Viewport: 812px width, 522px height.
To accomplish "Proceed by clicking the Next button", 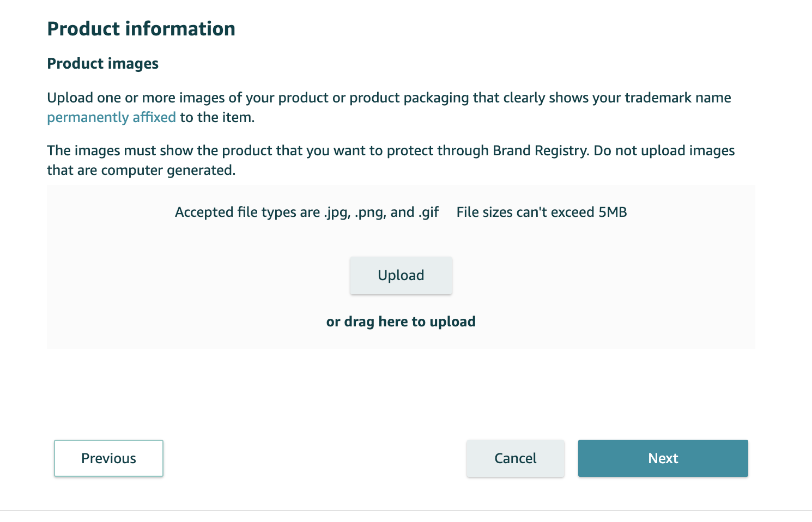I will [x=663, y=458].
